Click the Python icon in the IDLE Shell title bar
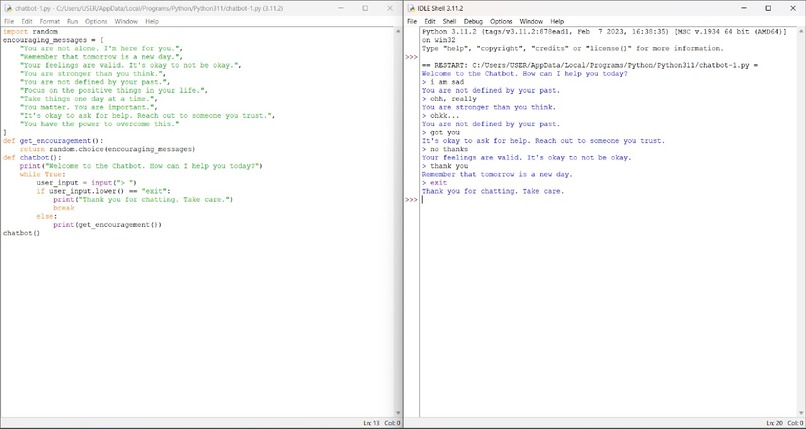 [x=411, y=8]
